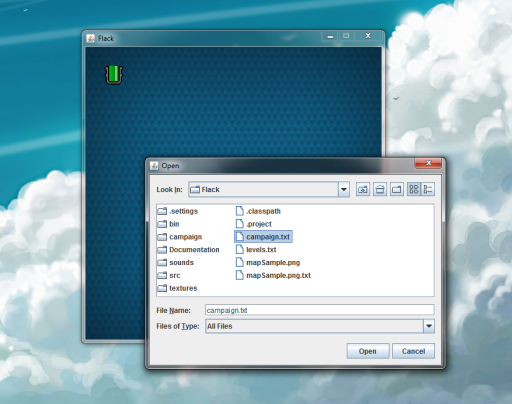Click the File Name text field

point(320,310)
